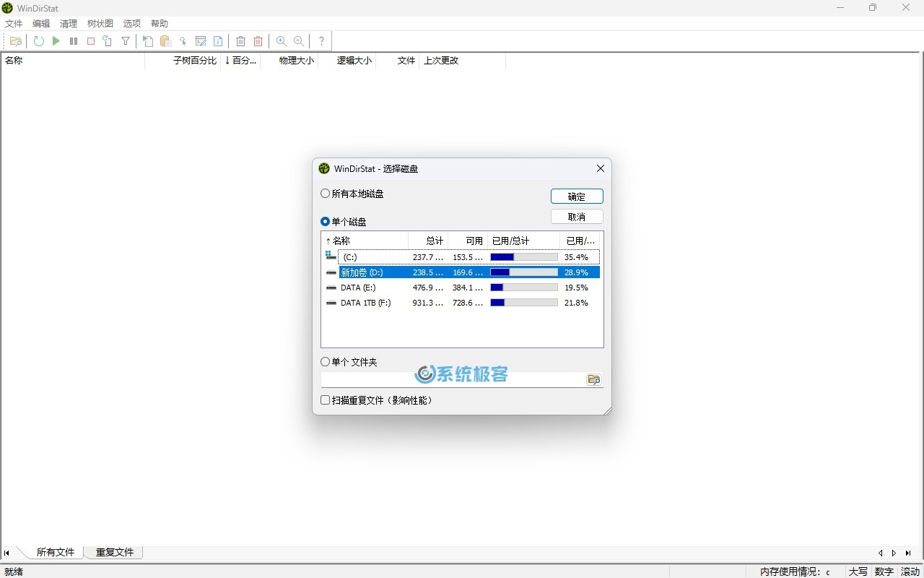Click the (C:) Windows drive icon
This screenshot has height=578, width=924.
click(x=330, y=256)
